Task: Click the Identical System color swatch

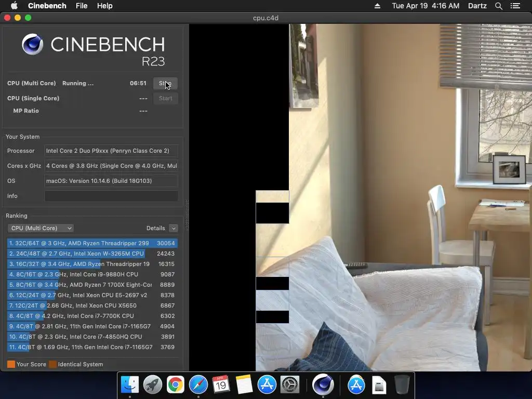Action: pyautogui.click(x=52, y=364)
